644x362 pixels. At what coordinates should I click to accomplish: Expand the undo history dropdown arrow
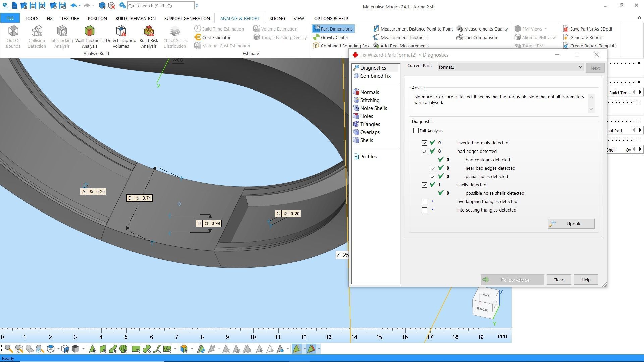point(80,6)
